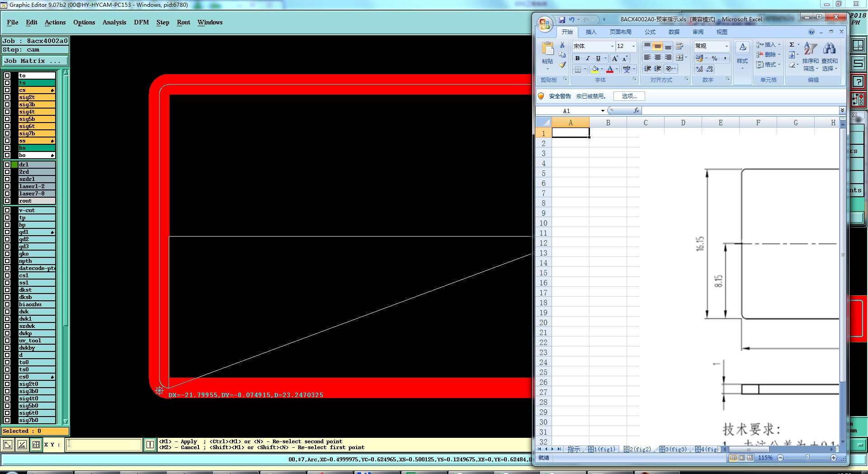Click the exclamation mark icon by XY input
The width and height of the screenshot is (868, 474).
[x=150, y=445]
